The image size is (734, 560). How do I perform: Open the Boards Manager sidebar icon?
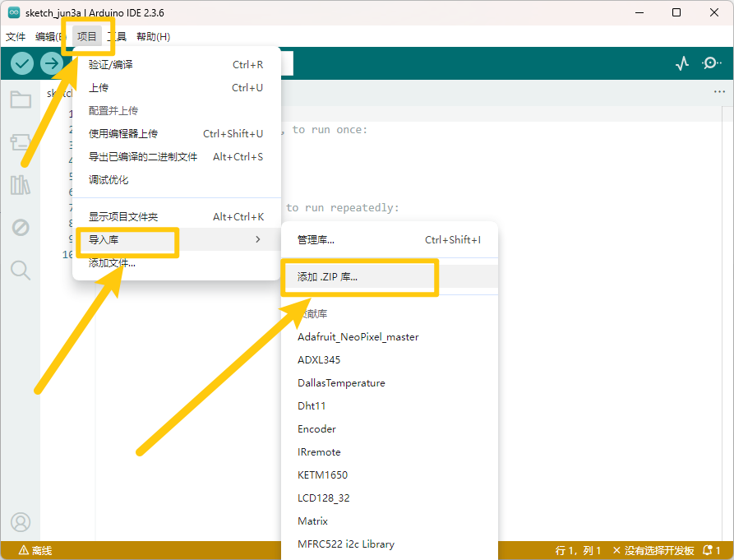pyautogui.click(x=21, y=142)
